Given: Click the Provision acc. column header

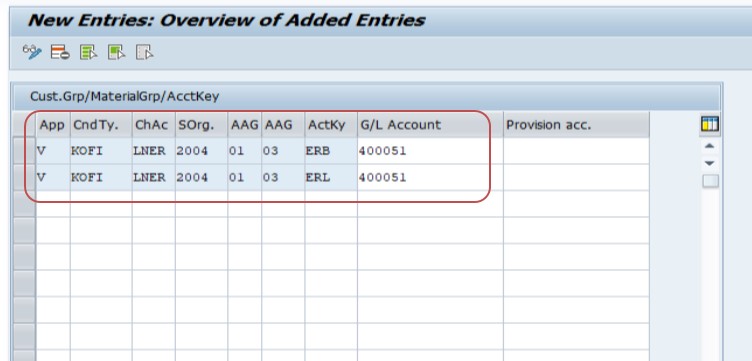Looking at the screenshot, I should (x=576, y=125).
